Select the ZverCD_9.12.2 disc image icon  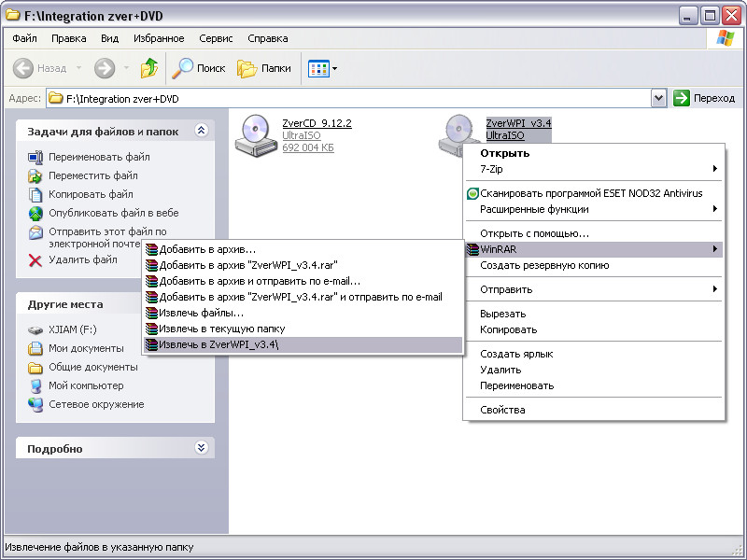click(256, 135)
